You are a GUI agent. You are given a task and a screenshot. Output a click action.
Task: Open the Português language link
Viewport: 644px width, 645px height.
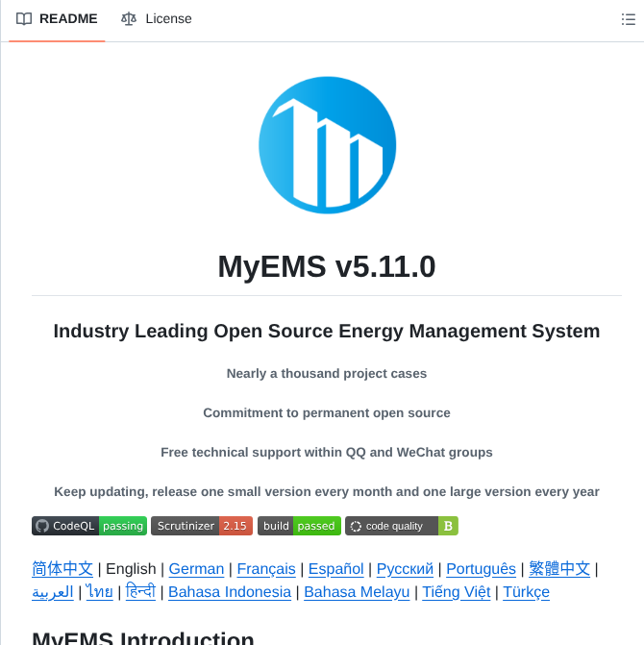481,568
